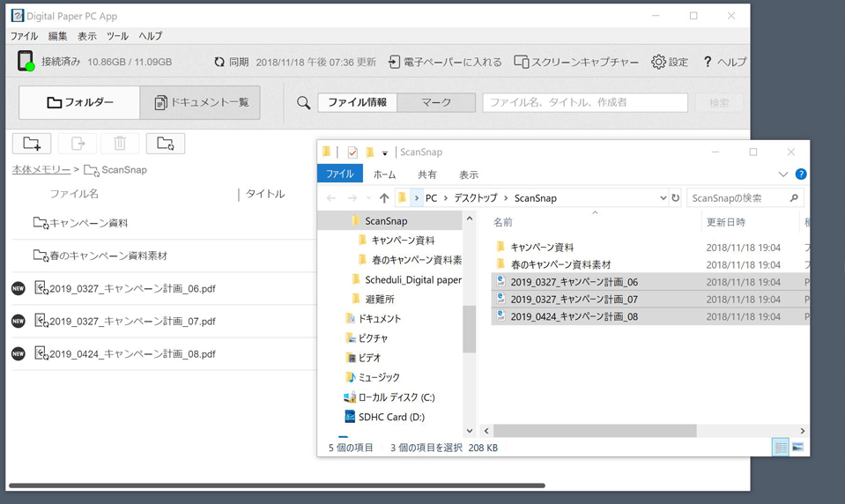The width and height of the screenshot is (845, 504).
Task: Open 表示 menu in Digital Paper App
Action: coord(86,36)
